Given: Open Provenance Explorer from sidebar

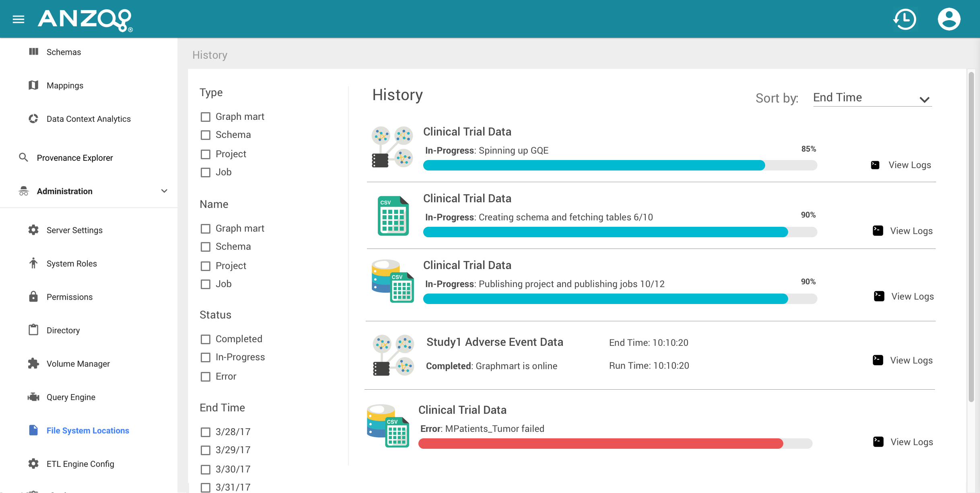Looking at the screenshot, I should pos(74,158).
